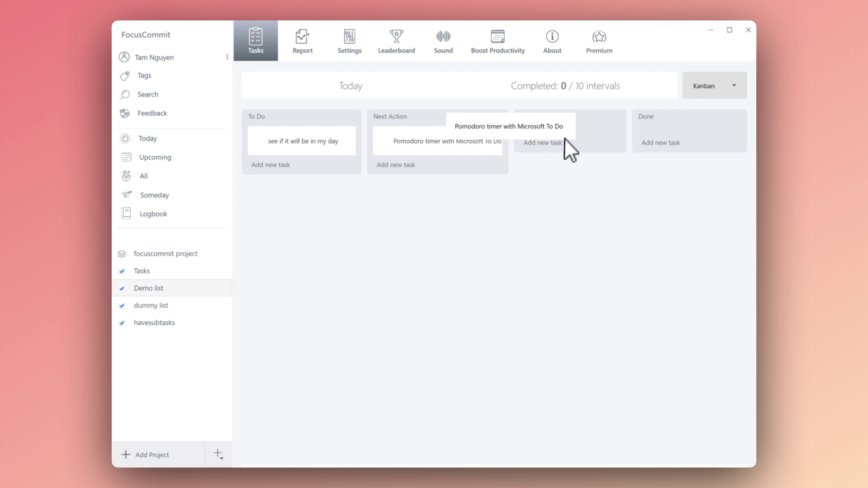This screenshot has height=488, width=868.
Task: Click the Premium star icon
Action: point(599,36)
